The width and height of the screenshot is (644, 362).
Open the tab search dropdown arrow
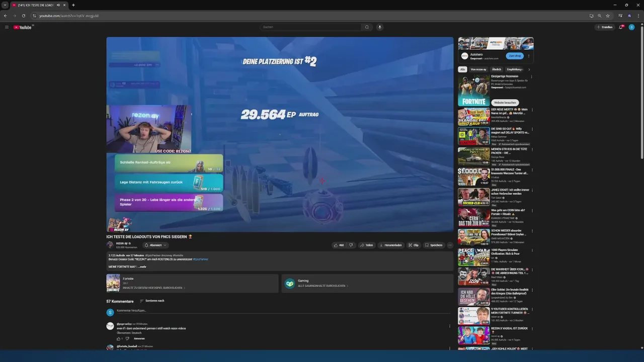pos(5,5)
